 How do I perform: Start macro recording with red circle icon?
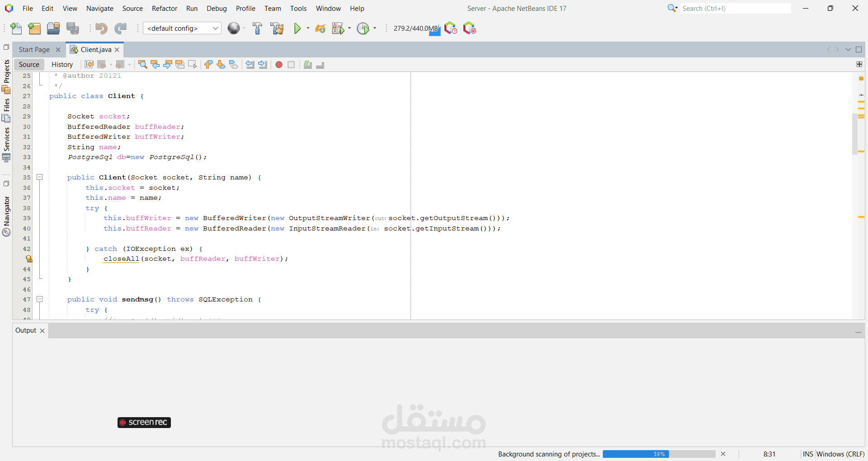[x=279, y=65]
